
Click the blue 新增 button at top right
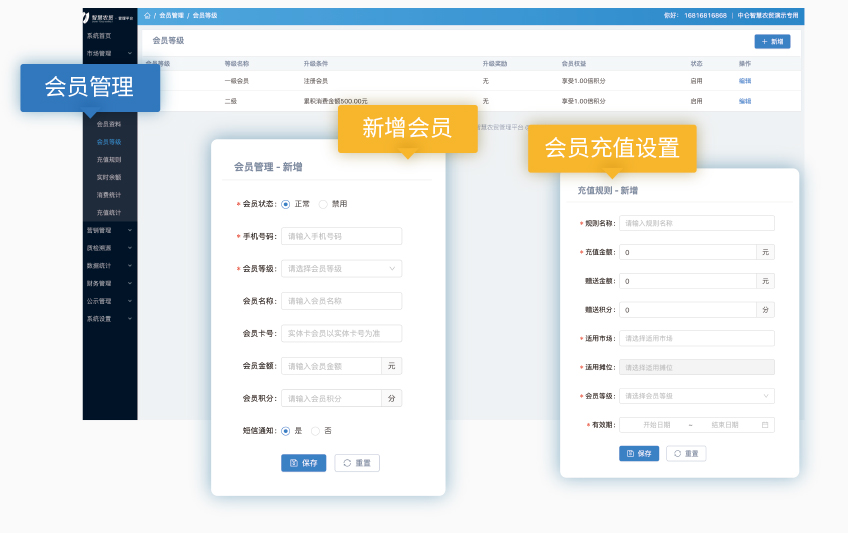pos(772,41)
